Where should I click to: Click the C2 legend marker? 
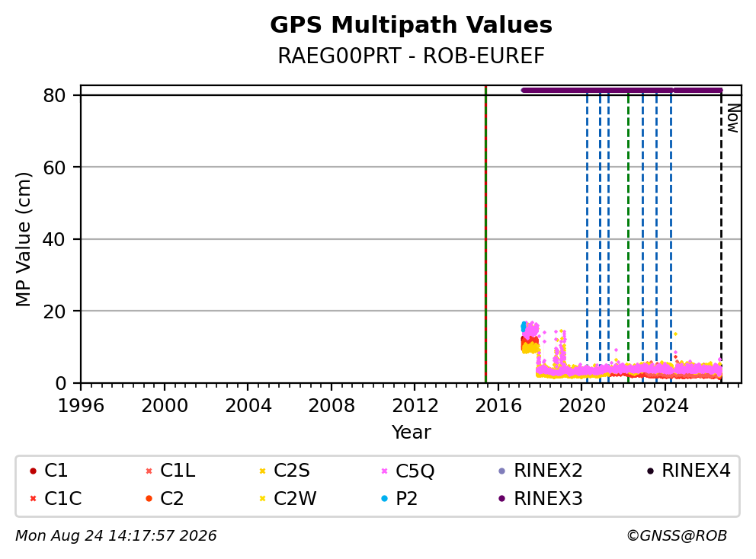149,498
